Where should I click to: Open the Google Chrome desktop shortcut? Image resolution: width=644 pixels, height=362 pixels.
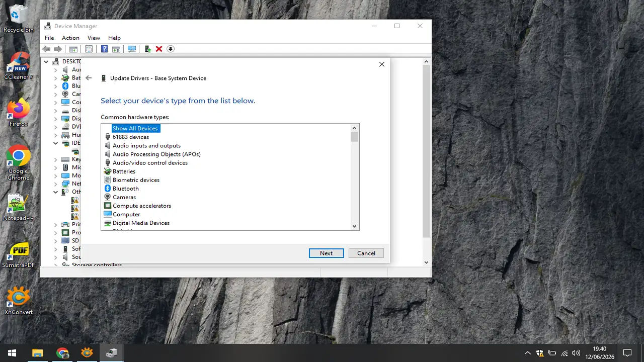pyautogui.click(x=19, y=163)
